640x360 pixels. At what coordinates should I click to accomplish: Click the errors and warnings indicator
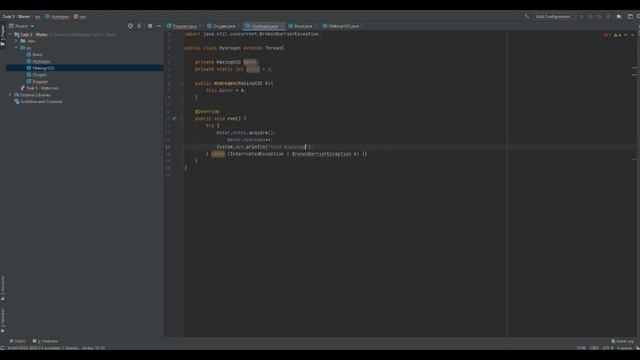point(613,35)
